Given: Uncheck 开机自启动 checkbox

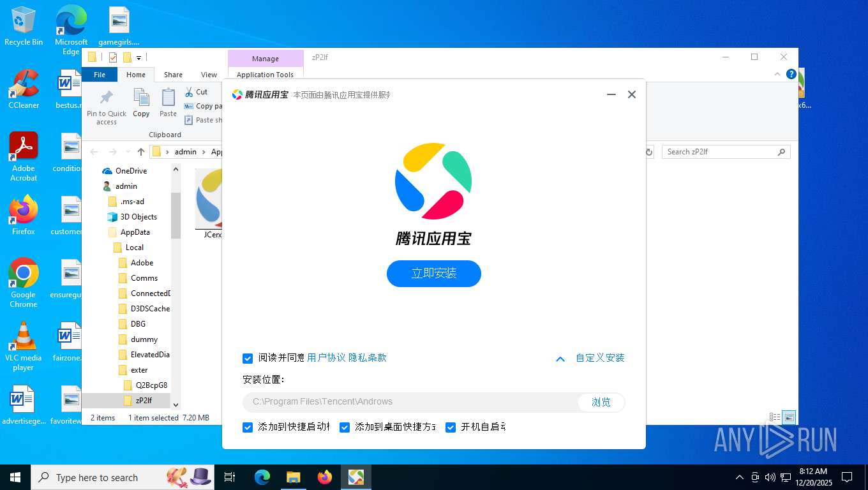Looking at the screenshot, I should (451, 427).
